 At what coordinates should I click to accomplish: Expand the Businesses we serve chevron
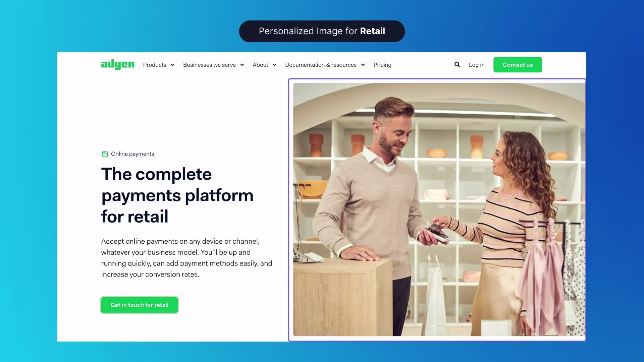242,65
